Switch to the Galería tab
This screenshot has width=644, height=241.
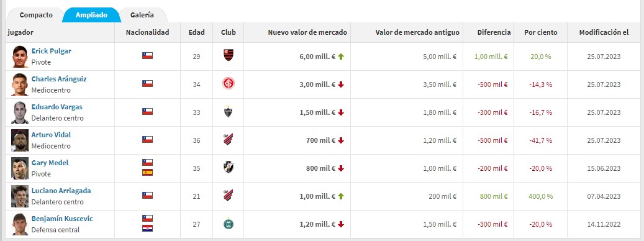142,15
